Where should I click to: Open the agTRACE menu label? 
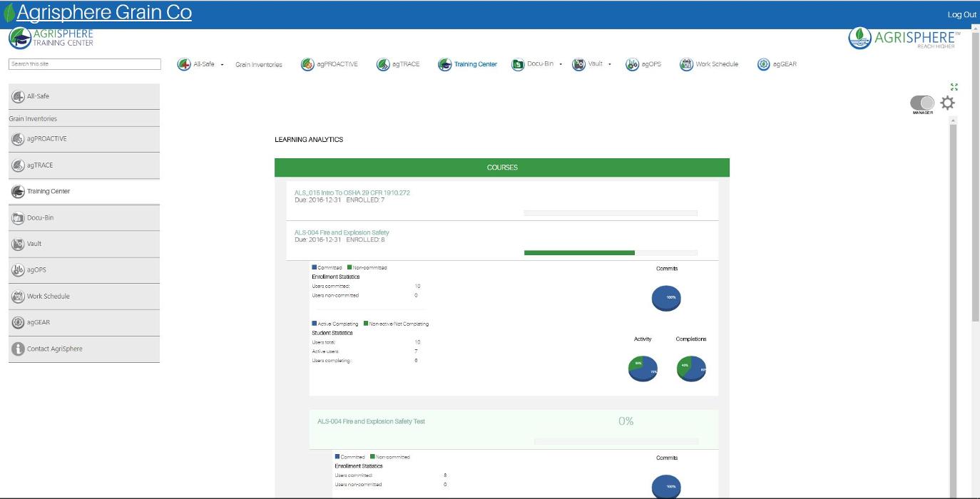point(406,64)
